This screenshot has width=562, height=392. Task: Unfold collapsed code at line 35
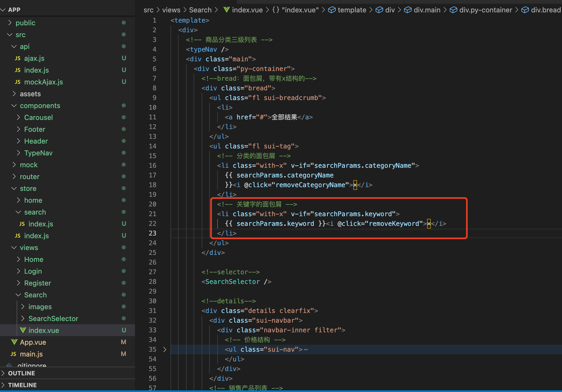click(x=165, y=350)
